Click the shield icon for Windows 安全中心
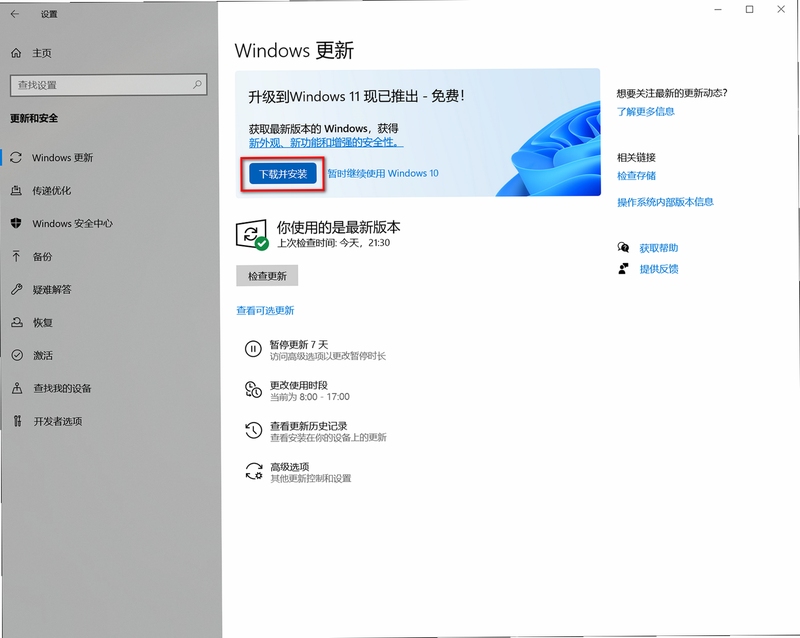 point(16,223)
